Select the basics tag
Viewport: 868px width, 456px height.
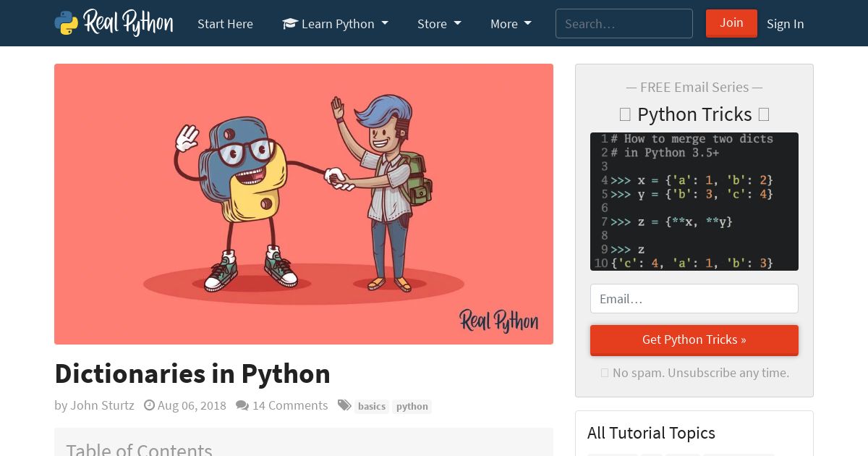(372, 407)
